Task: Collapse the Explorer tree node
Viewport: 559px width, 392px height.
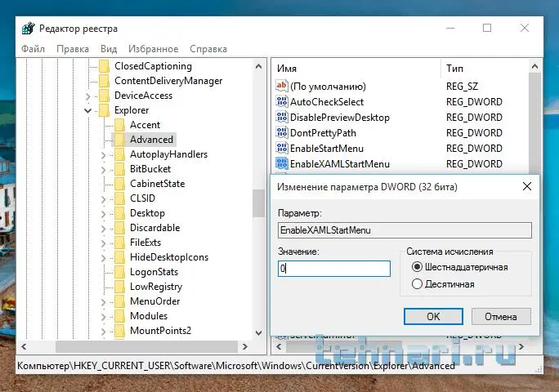Action: pyautogui.click(x=87, y=110)
